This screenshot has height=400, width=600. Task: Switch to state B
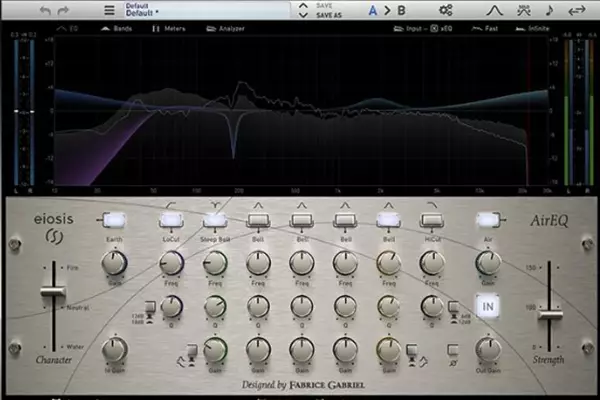(401, 10)
